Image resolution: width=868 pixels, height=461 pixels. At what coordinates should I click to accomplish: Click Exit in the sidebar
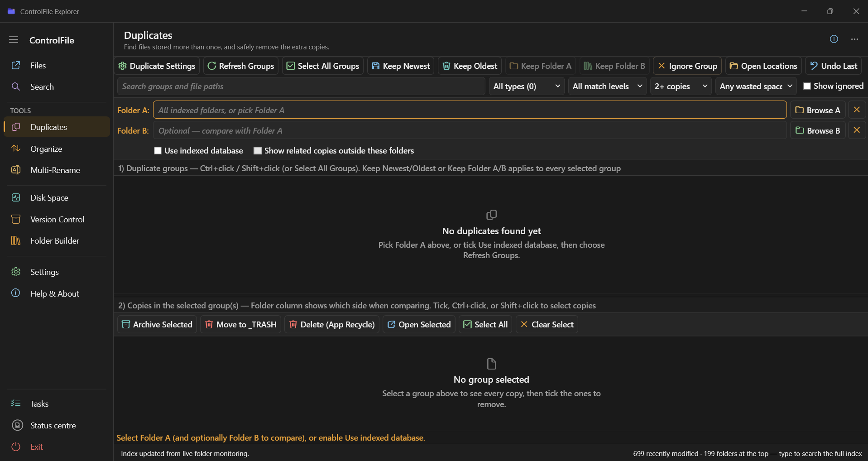pos(57,447)
